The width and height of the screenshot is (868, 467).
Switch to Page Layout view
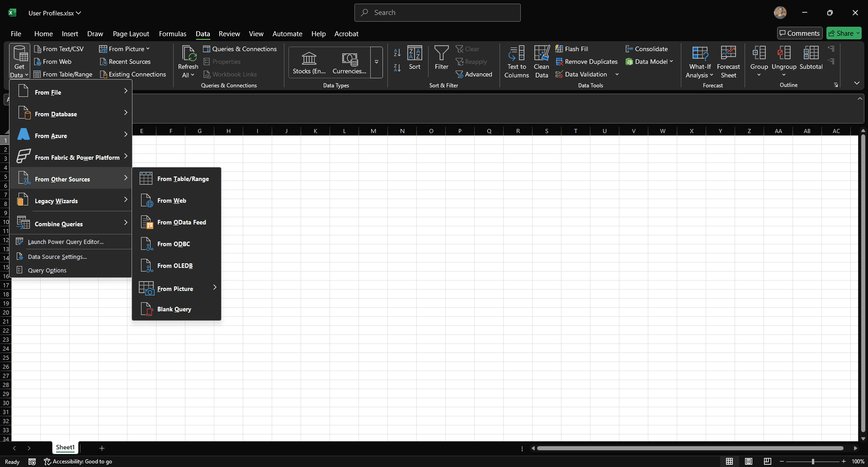tap(749, 461)
